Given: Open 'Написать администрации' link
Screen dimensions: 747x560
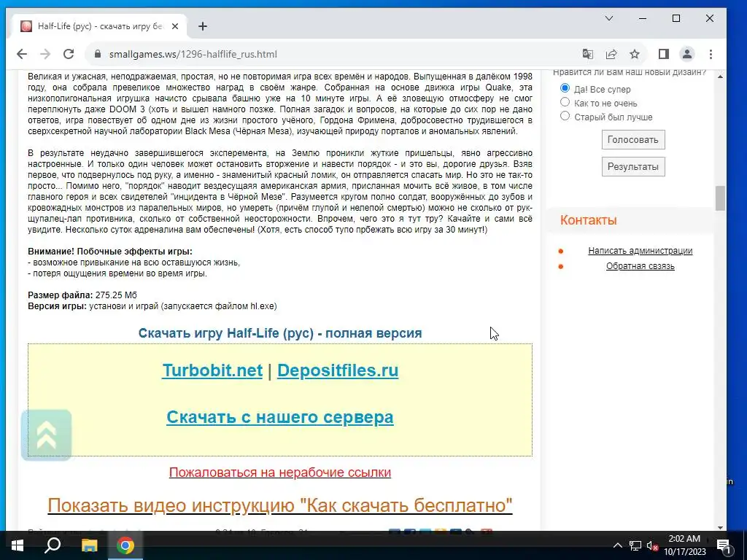Looking at the screenshot, I should 640,251.
